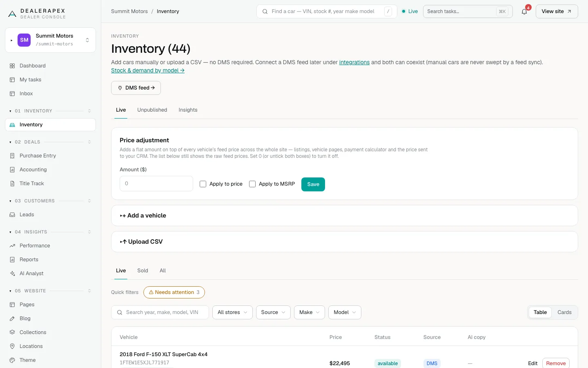Click the Purchase Entry document icon
The image size is (588, 368).
pos(12,156)
